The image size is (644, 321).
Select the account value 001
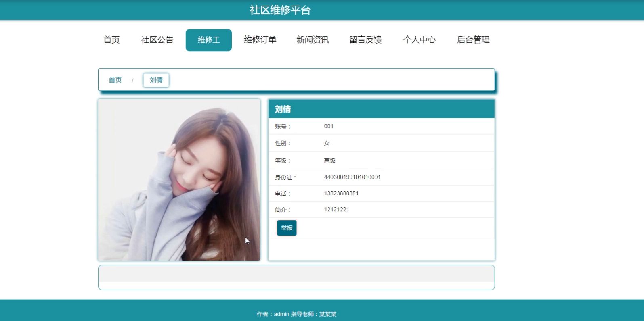(329, 126)
